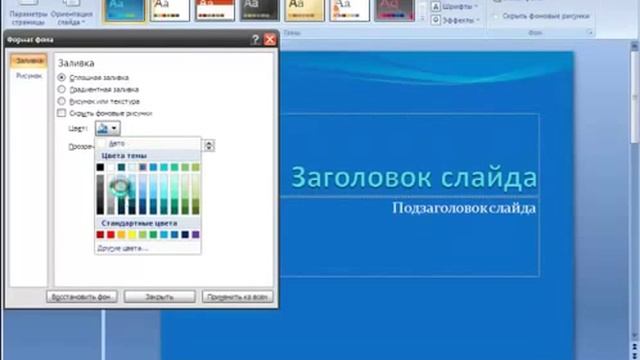Open the Фон group dialog launcher

click(589, 32)
